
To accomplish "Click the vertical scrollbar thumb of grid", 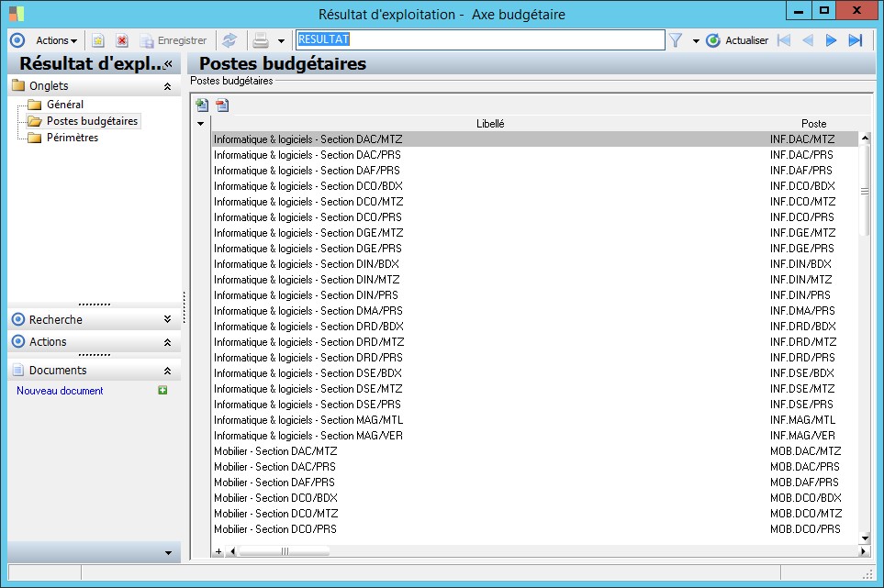I will point(865,191).
